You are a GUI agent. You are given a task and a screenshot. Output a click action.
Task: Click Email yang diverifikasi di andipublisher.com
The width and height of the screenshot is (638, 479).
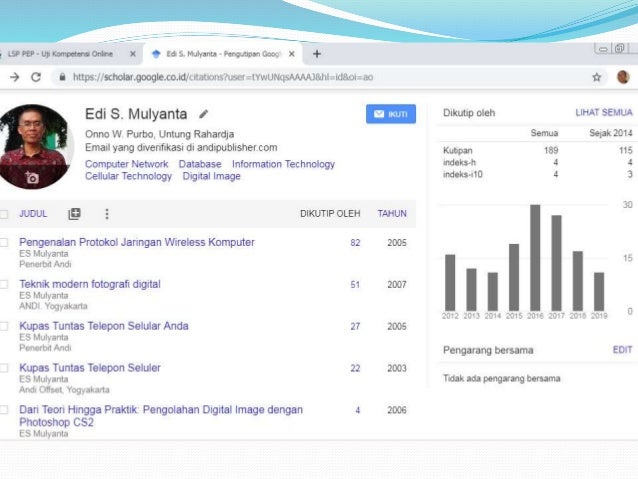[181, 147]
